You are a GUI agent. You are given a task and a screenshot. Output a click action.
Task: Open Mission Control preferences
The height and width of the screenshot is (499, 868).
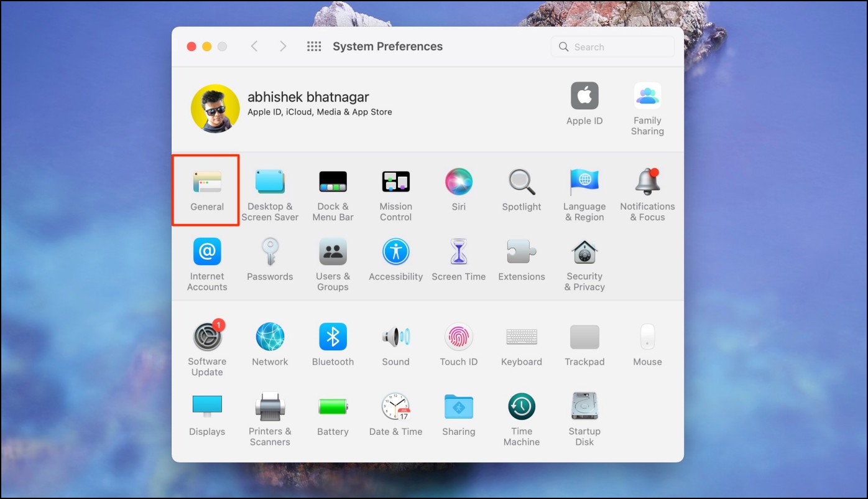coord(395,195)
